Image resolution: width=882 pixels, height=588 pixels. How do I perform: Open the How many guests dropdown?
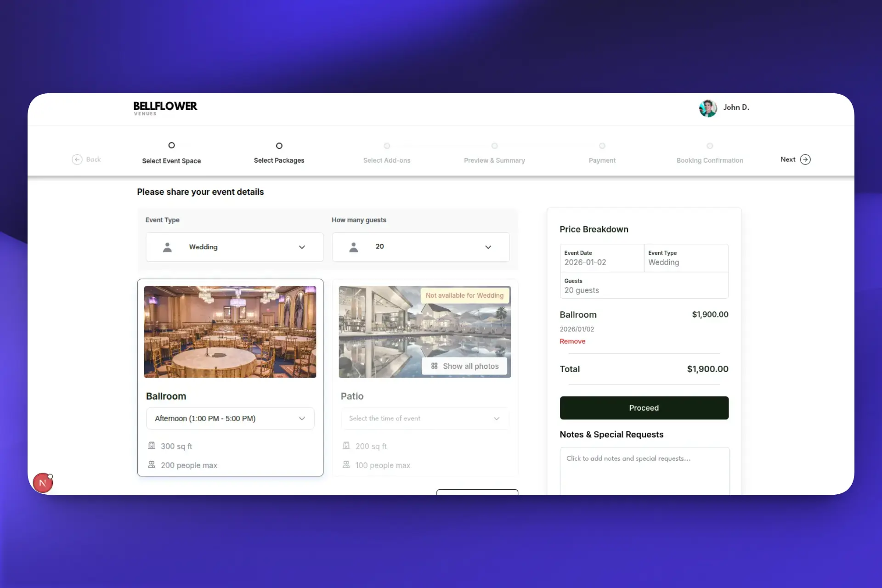click(421, 247)
